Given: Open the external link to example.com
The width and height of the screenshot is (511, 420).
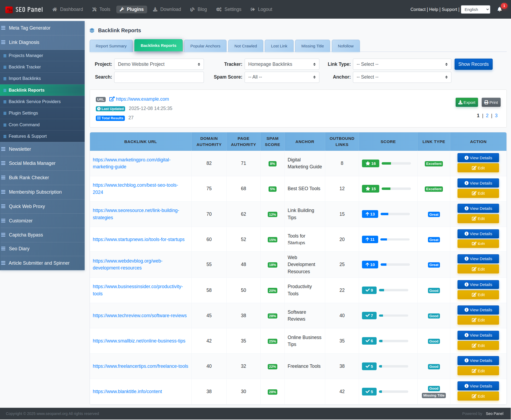Looking at the screenshot, I should (142, 99).
